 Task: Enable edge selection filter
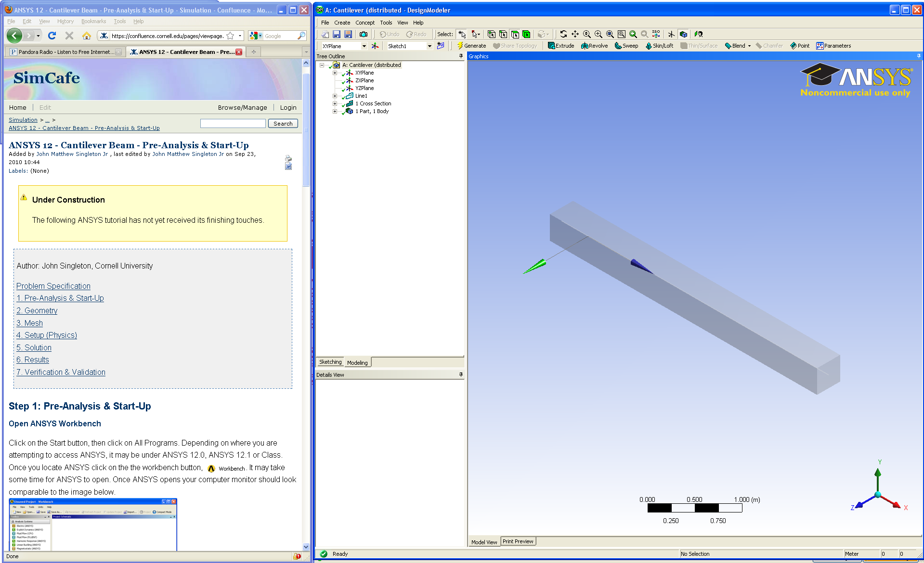[503, 34]
